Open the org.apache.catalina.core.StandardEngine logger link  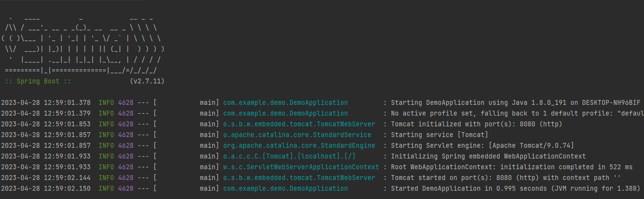click(x=299, y=146)
